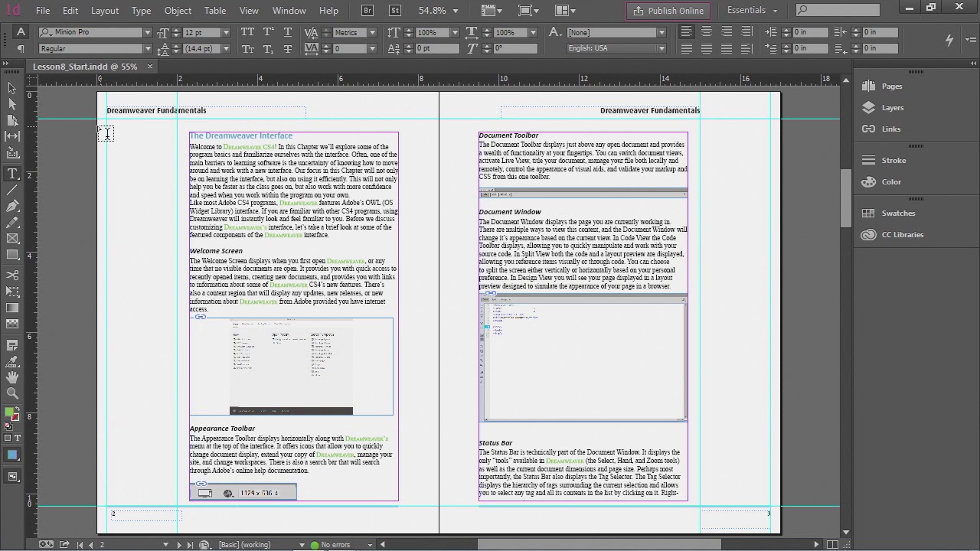
Task: Click the Quick Apply lightning icon
Action: click(949, 40)
